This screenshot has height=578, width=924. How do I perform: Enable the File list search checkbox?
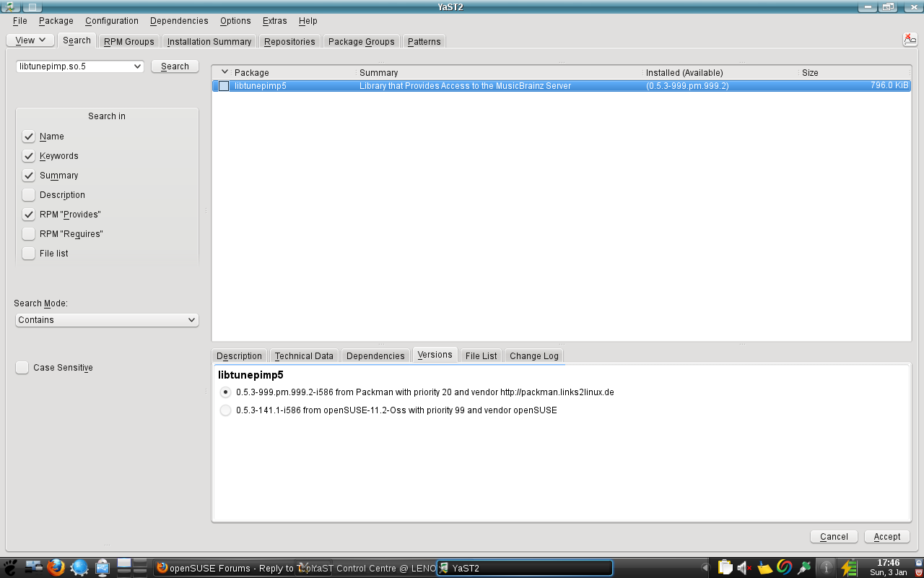point(29,254)
